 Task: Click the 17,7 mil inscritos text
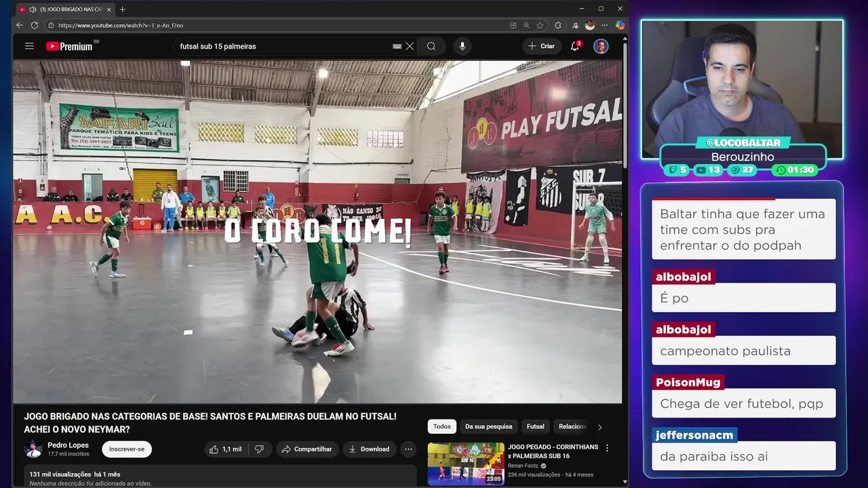point(68,454)
